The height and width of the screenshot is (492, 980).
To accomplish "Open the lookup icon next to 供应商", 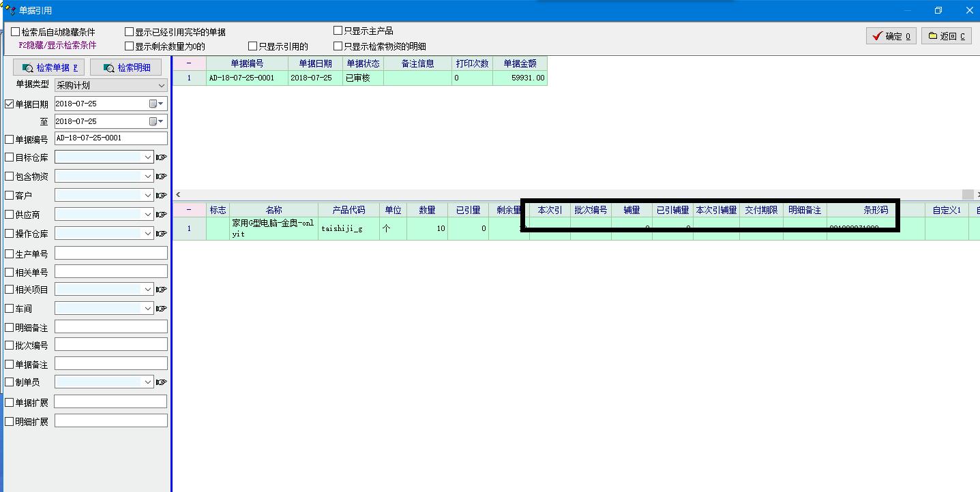I will [x=161, y=215].
